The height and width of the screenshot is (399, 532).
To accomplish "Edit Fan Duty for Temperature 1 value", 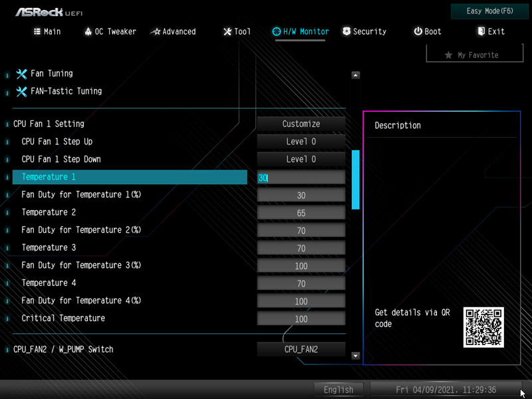I will click(301, 195).
